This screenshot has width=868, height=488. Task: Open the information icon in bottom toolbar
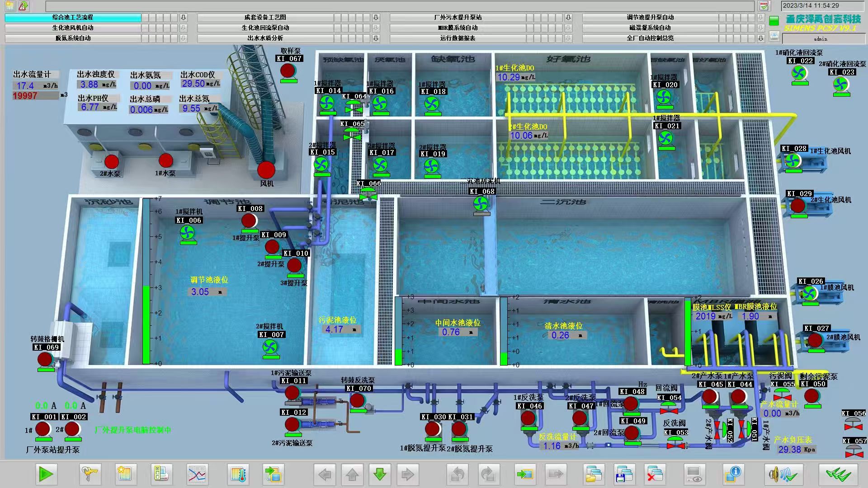733,474
